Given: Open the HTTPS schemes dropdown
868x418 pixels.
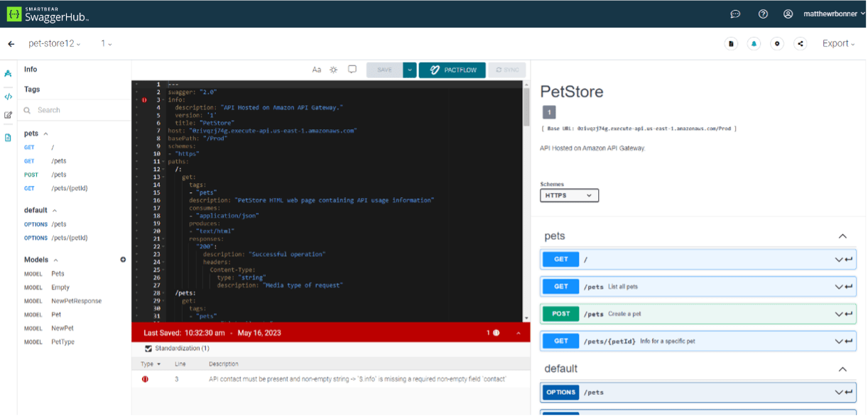Looking at the screenshot, I should 570,195.
